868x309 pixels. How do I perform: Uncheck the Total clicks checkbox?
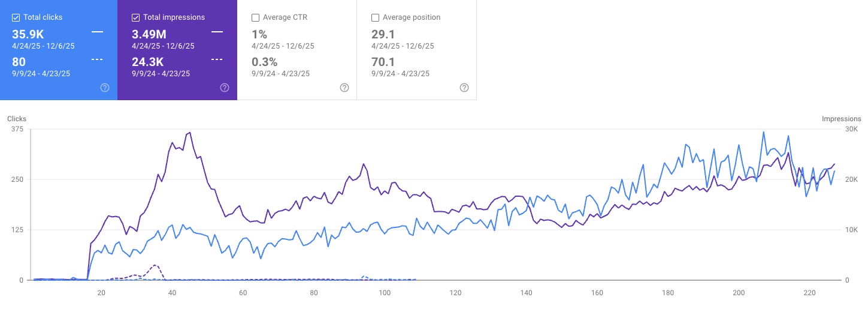point(16,17)
